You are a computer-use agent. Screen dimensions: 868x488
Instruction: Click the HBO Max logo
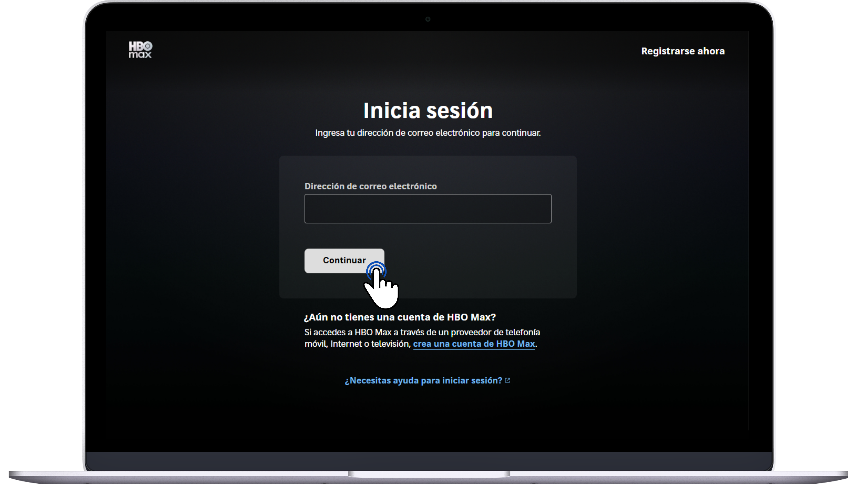140,50
